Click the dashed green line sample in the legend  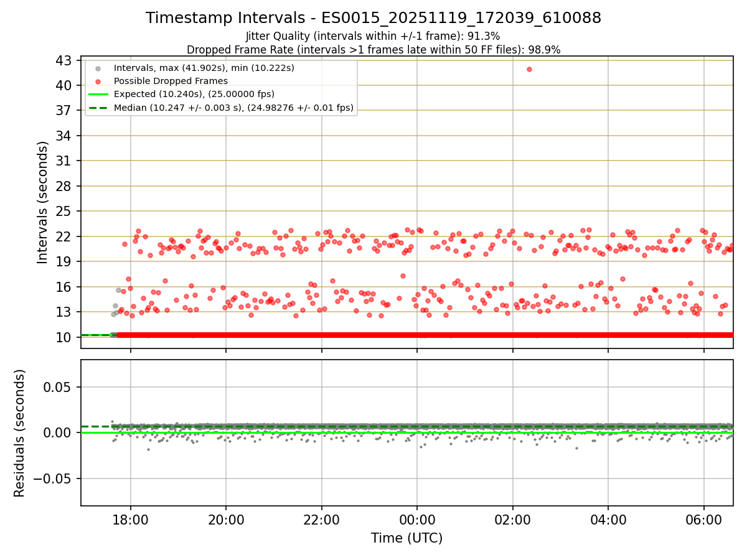click(97, 108)
